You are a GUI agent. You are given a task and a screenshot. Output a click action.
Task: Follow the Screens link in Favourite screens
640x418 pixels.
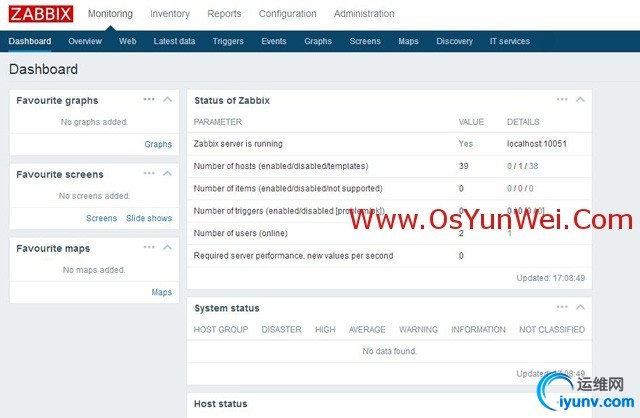pyautogui.click(x=102, y=218)
